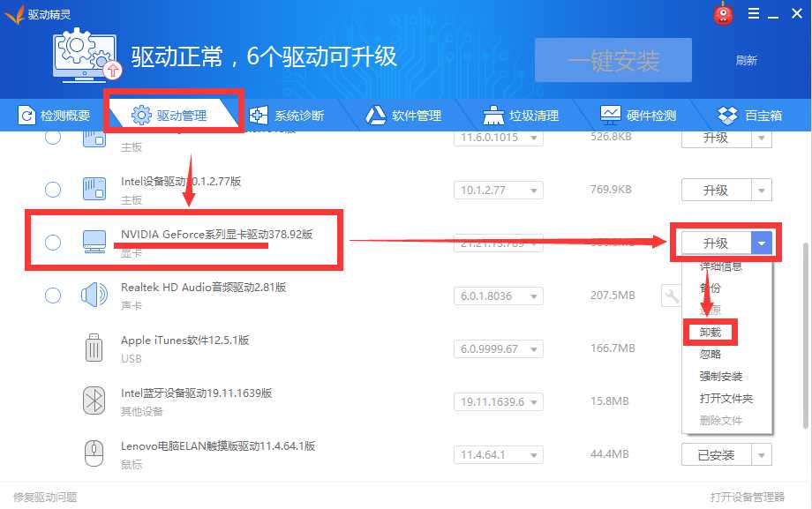Click the speaker icon for Realtek HD Audio
812x509 pixels.
[94, 295]
